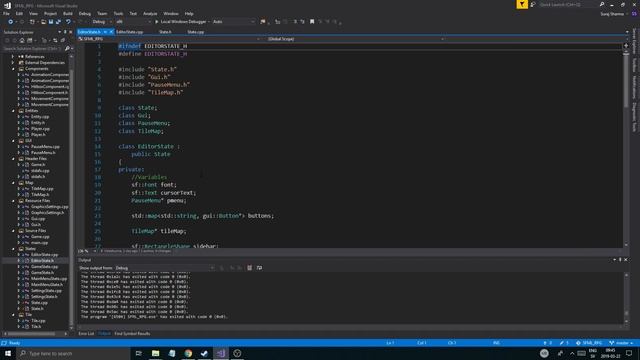
Task: Click the Quick Launch input field
Action: pos(568,4)
